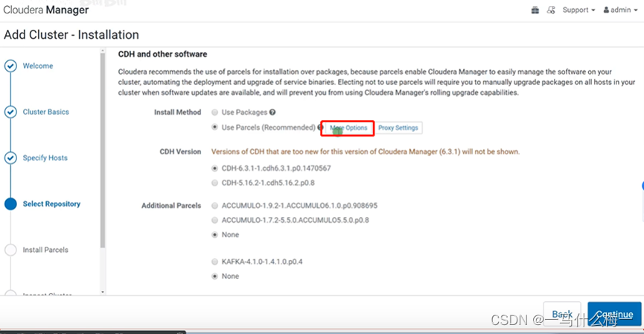The image size is (644, 334).
Task: Select Use Parcels (Recommended) radio button
Action: pyautogui.click(x=214, y=127)
